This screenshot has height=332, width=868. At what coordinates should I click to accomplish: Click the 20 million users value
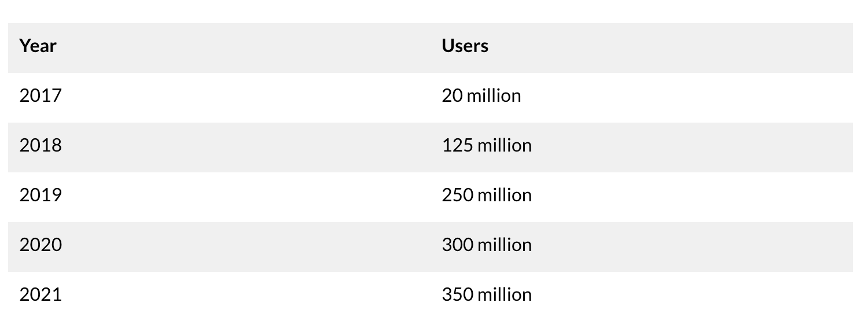[481, 95]
